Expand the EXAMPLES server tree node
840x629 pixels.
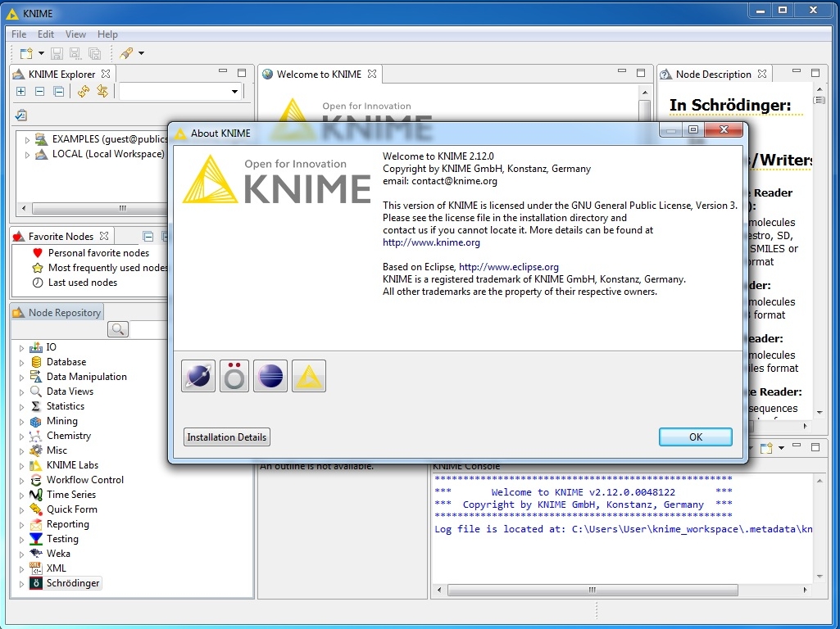tap(27, 140)
